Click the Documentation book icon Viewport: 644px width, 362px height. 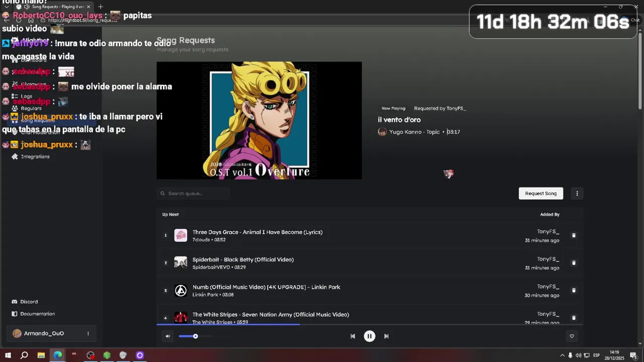tap(15, 314)
